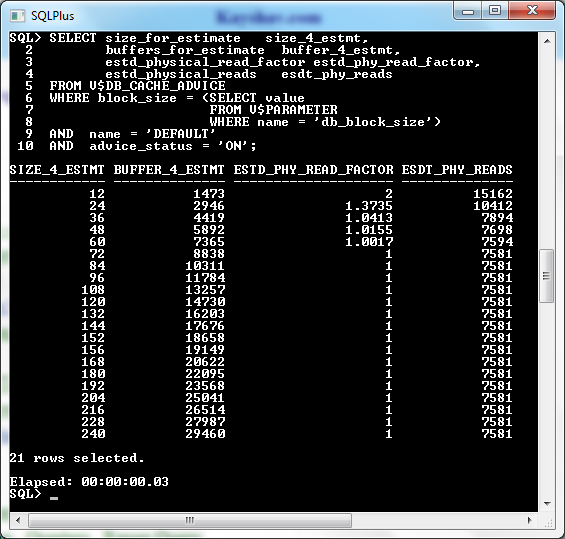The width and height of the screenshot is (565, 539).
Task: Click the vertical scrollbar thumb
Action: tap(547, 276)
